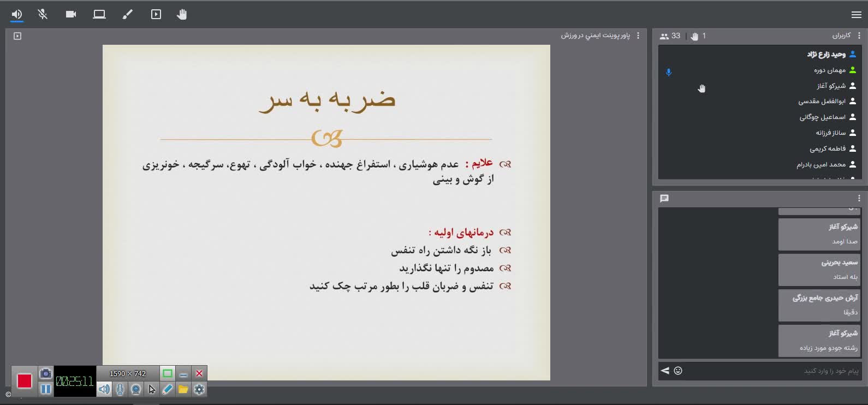
Task: Click the pod title پاورپوینت ایمني در ورزش
Action: 596,35
